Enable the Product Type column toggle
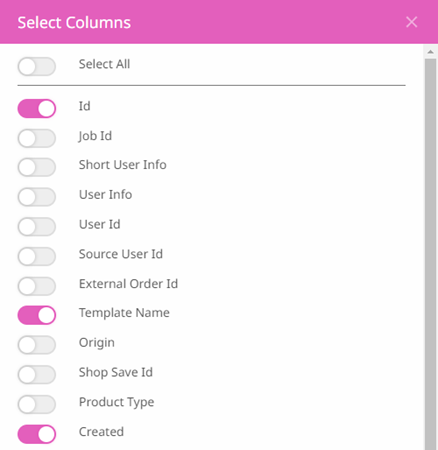Viewport: 438px width, 450px height. point(37,404)
